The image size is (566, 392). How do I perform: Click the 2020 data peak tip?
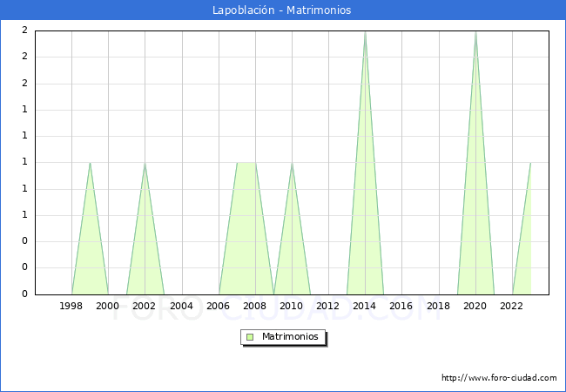point(475,31)
